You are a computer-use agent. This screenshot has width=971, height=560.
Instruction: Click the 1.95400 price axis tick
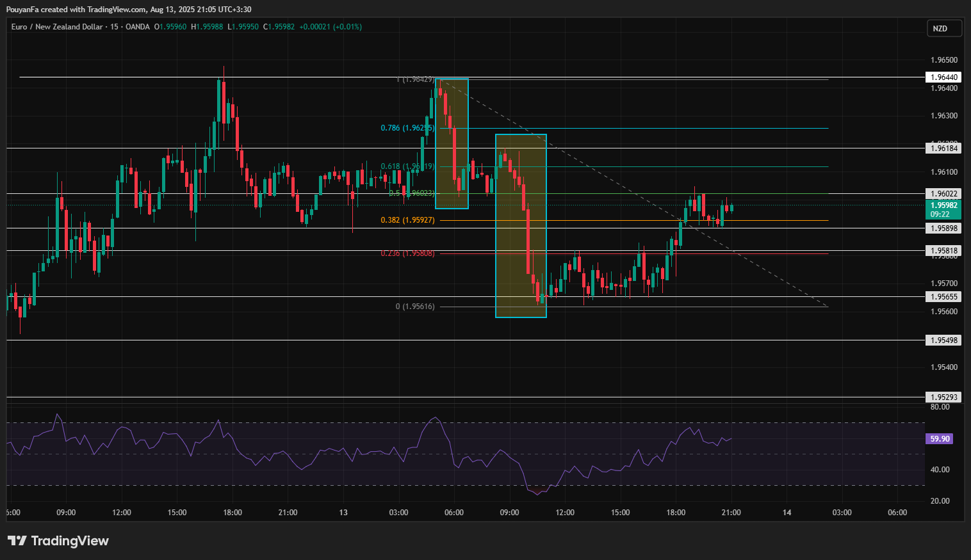[x=944, y=367]
